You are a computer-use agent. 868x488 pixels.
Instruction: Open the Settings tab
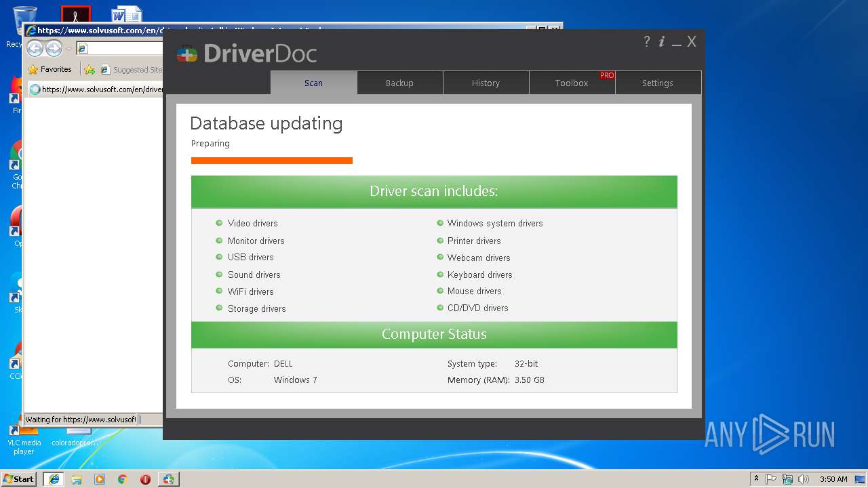[658, 83]
